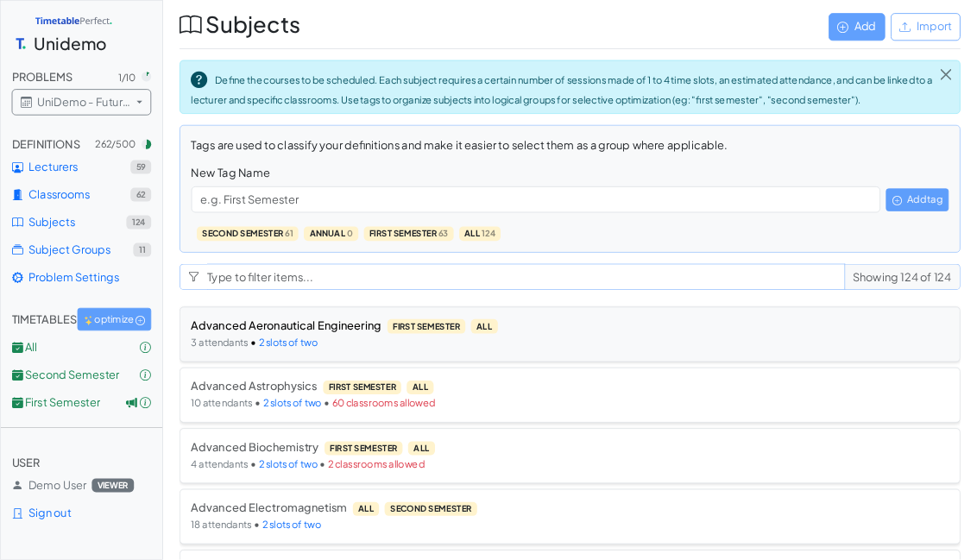Click FIRST SEMESTER tag on Advanced Biochemistry
The image size is (977, 560).
pos(363,448)
